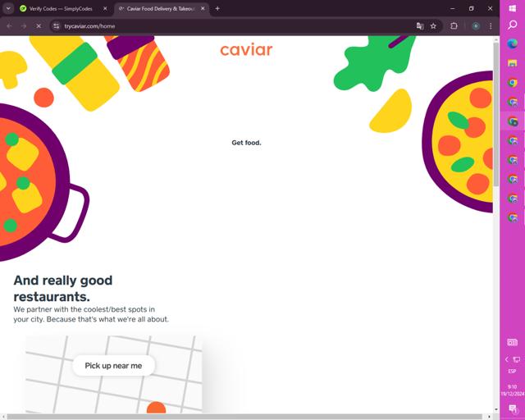The image size is (525, 420).
Task: Launch Microsoft Edge from taskbar
Action: coord(512,43)
